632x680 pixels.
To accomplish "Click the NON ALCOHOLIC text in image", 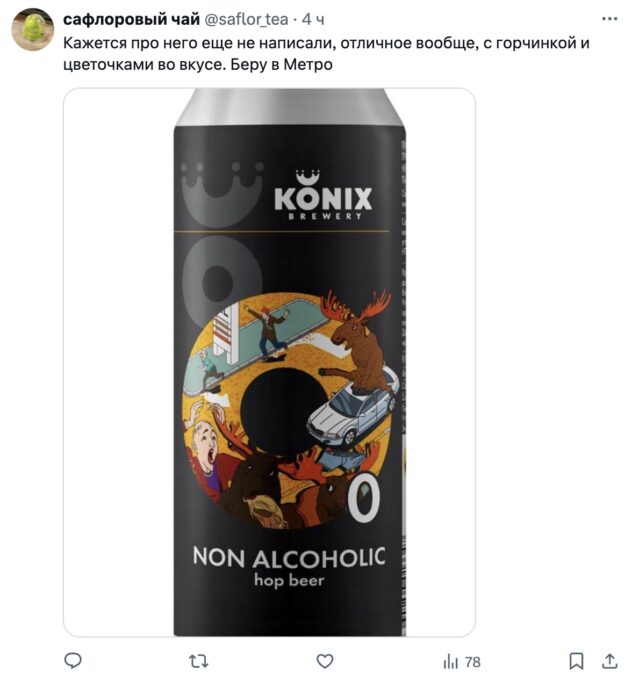I will pos(289,557).
